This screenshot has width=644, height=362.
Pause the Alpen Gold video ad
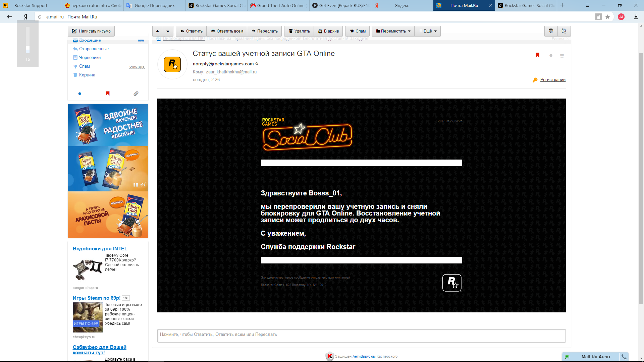click(x=136, y=185)
